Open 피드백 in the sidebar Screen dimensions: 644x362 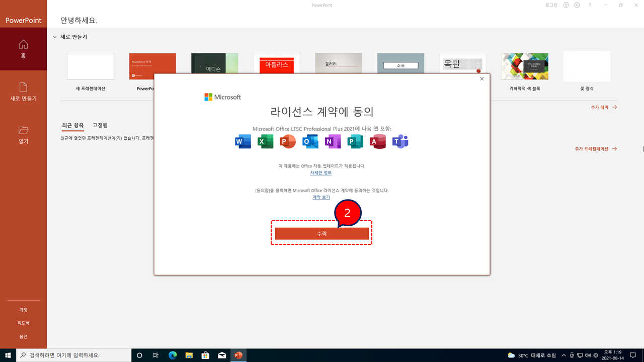pyautogui.click(x=23, y=323)
